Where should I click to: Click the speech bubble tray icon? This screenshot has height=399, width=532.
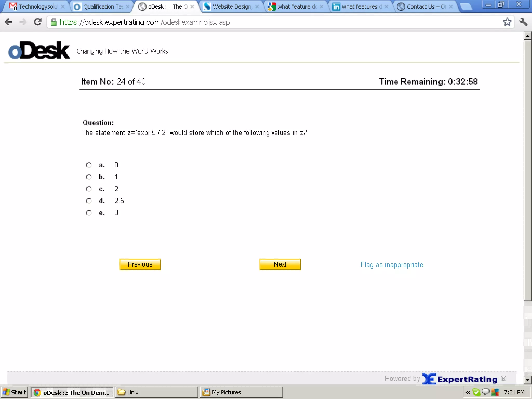pyautogui.click(x=486, y=392)
